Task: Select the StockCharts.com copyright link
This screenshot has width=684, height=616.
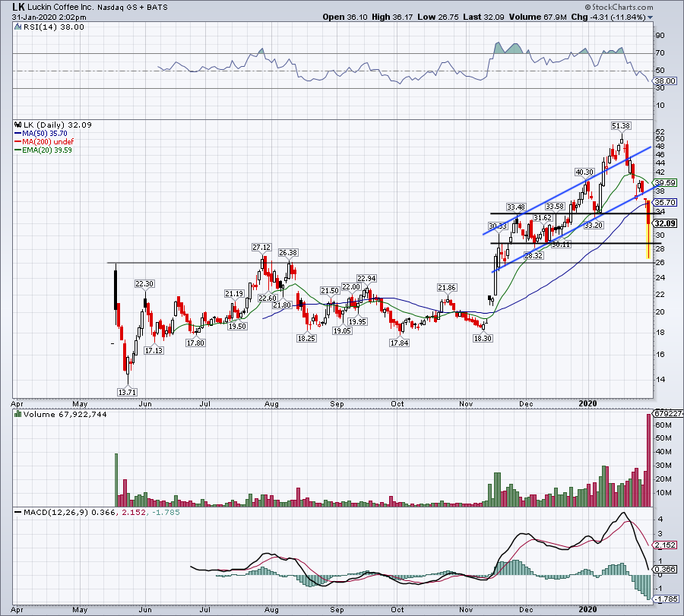Action: (619, 7)
